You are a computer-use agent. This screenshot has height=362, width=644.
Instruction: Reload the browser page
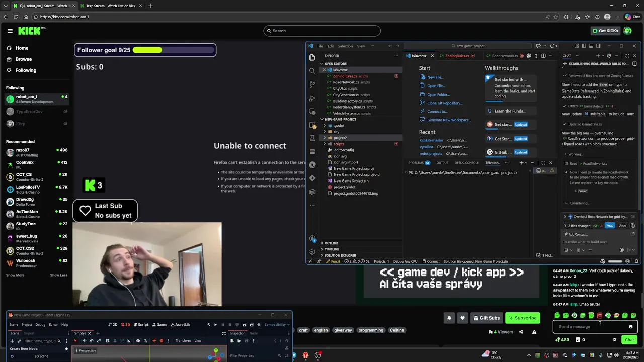[16, 17]
